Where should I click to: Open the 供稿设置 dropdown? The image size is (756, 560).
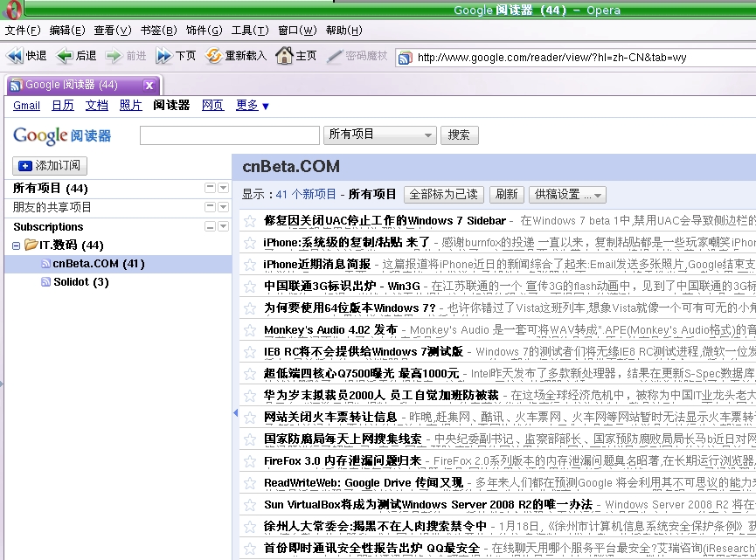click(x=567, y=195)
